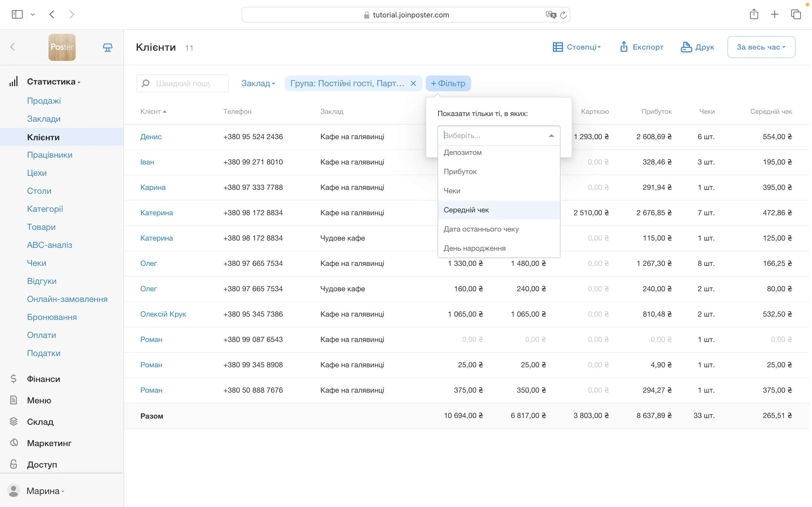Open the Маркетинг section with the pie chart icon
The image size is (812, 507).
tap(49, 443)
